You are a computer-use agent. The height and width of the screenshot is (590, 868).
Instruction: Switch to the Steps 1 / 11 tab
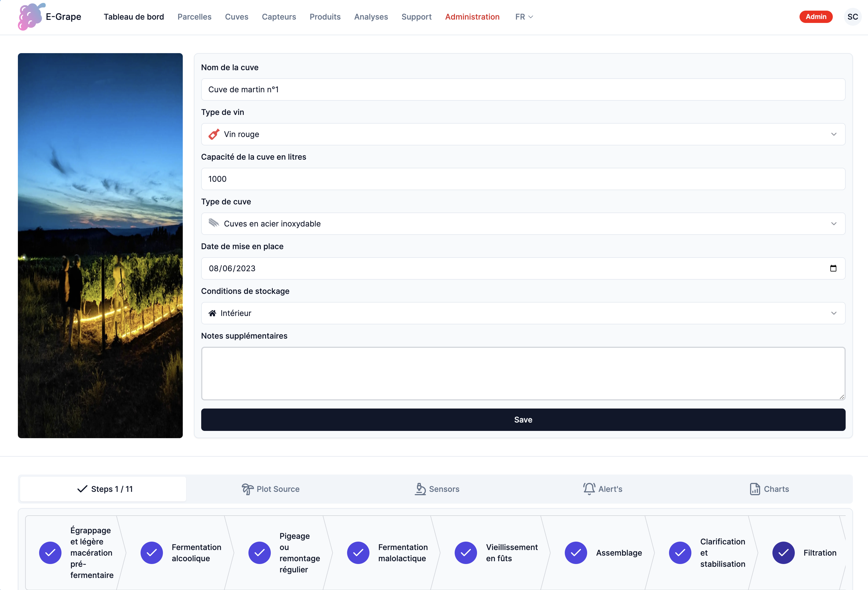pos(103,489)
